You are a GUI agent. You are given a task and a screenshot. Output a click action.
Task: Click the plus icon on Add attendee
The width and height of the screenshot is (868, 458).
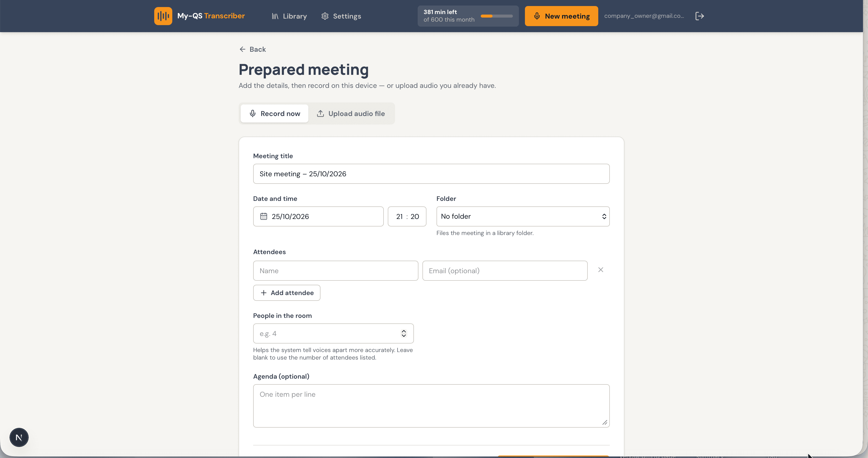point(263,293)
